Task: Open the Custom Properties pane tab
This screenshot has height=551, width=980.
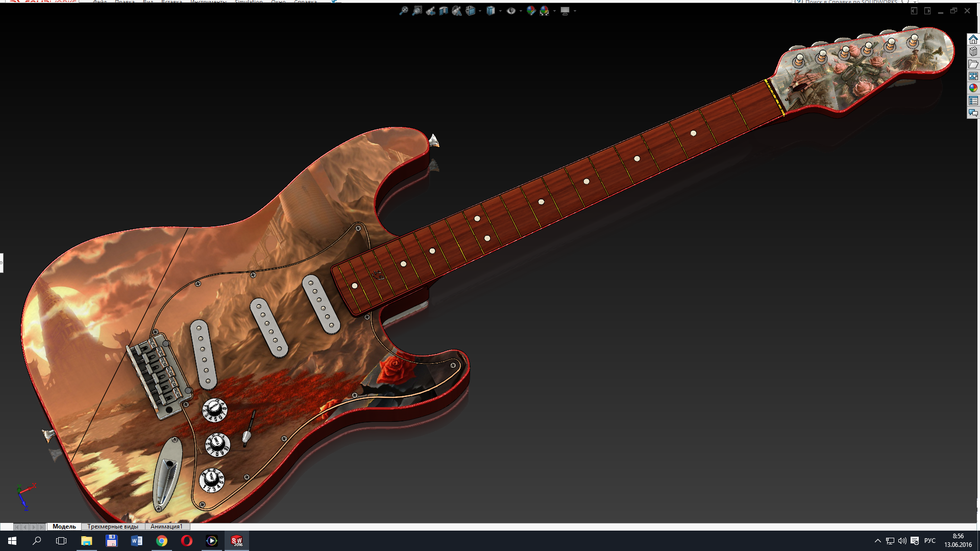Action: (973, 101)
